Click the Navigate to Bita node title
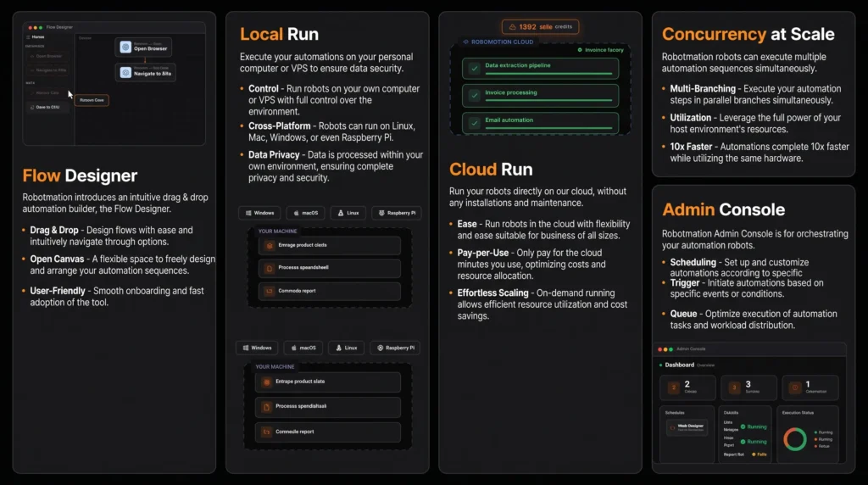 [153, 74]
